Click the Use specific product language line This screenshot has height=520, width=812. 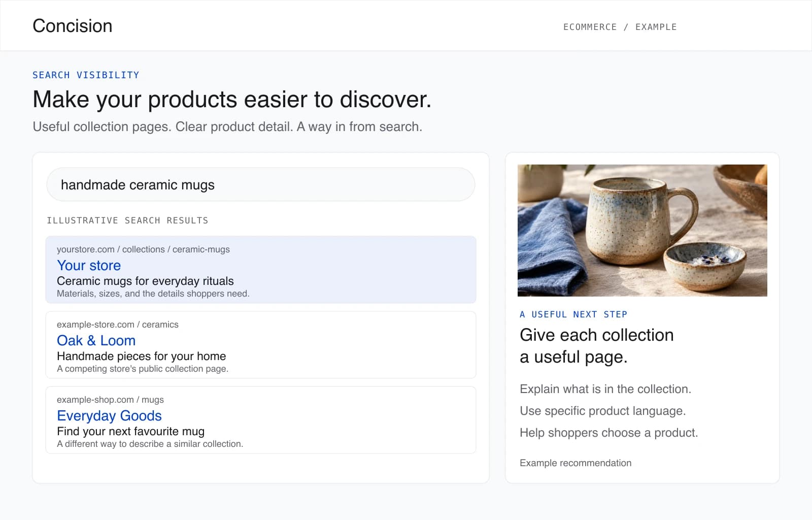pyautogui.click(x=603, y=411)
